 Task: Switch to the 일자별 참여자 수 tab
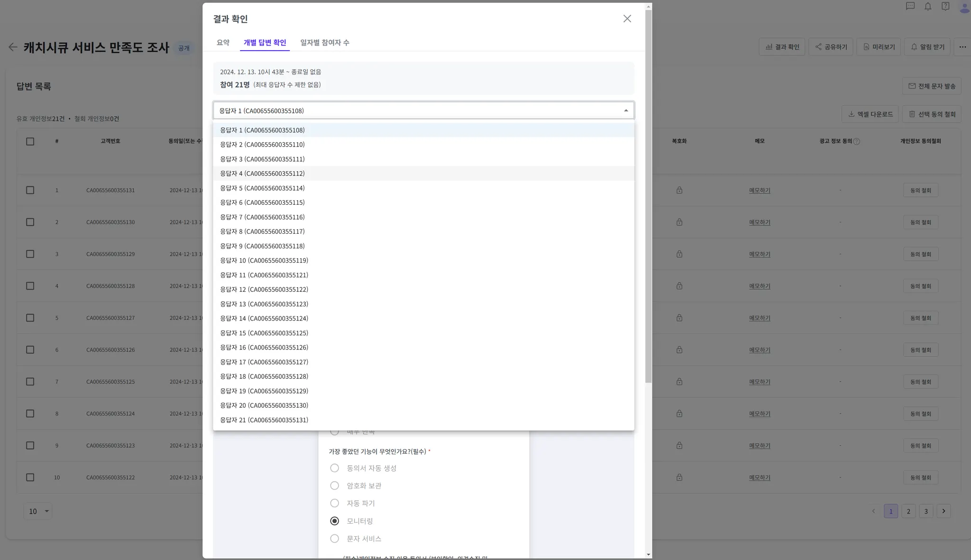click(324, 43)
